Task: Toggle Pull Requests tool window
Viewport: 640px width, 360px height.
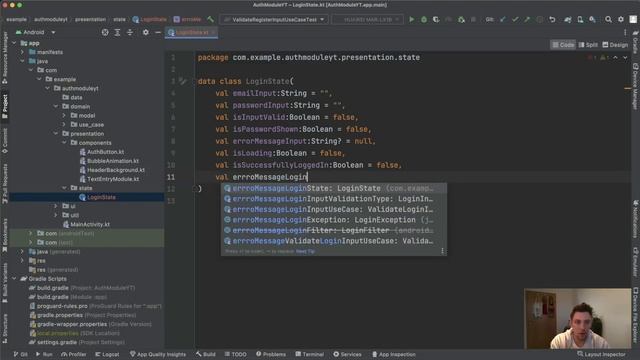Action: point(5,184)
